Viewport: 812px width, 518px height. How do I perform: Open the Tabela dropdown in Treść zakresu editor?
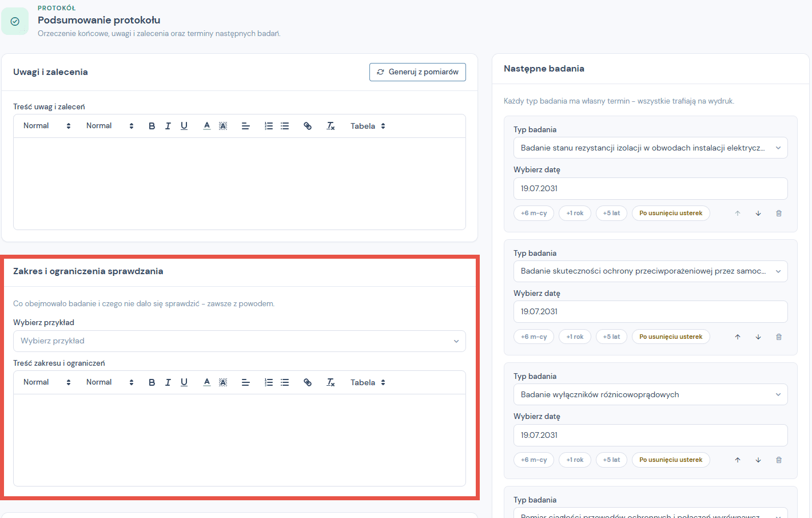(368, 382)
